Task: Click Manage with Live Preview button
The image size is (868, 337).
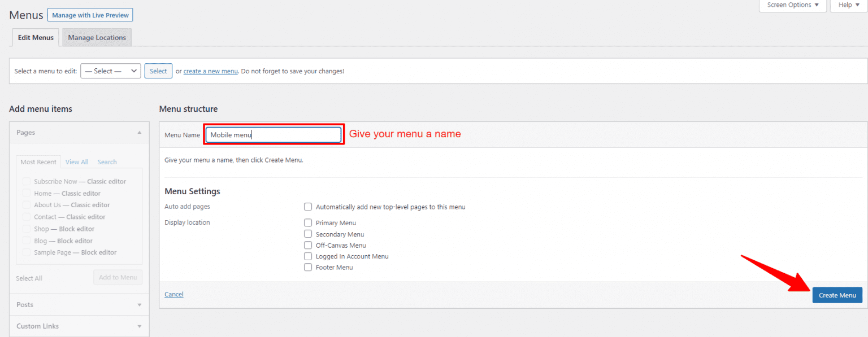Action: click(90, 15)
